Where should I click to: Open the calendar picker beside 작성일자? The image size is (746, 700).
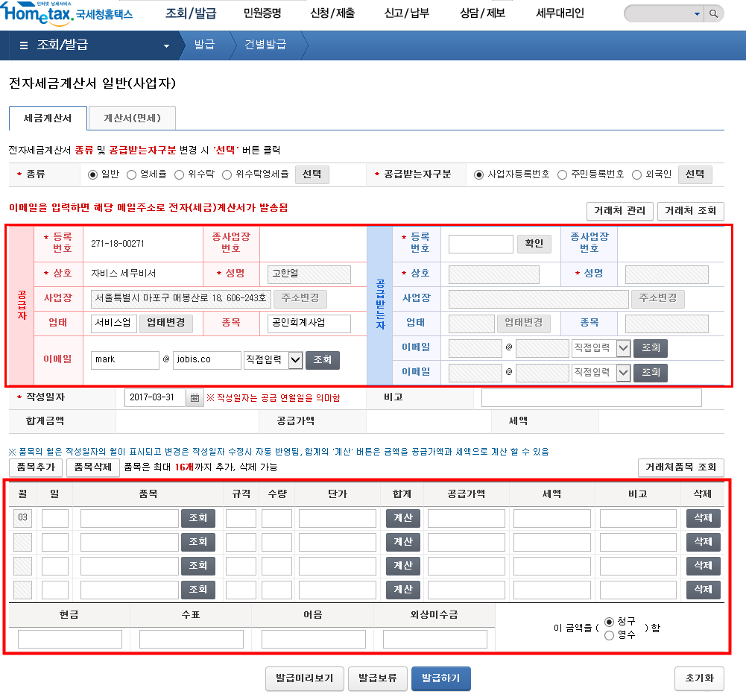pyautogui.click(x=195, y=398)
